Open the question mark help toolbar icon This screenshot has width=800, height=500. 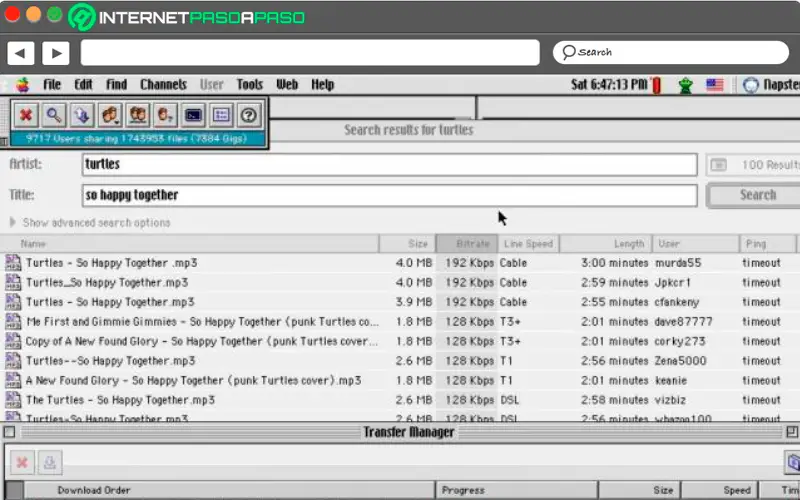tap(248, 115)
